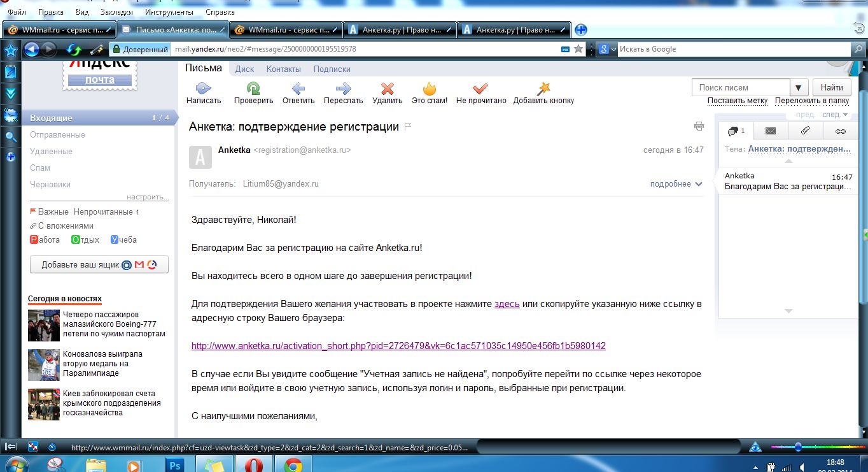
Task: Bookmark the page with the address bar star
Action: point(578,49)
